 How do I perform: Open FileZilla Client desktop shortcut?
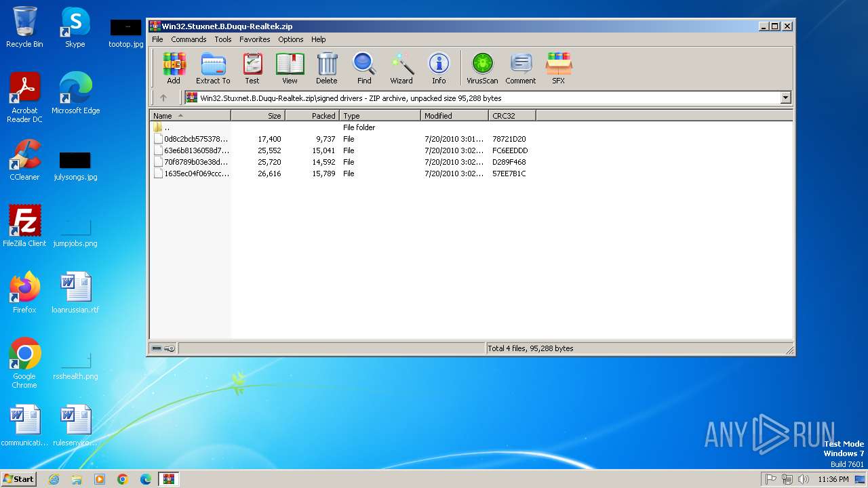click(24, 226)
